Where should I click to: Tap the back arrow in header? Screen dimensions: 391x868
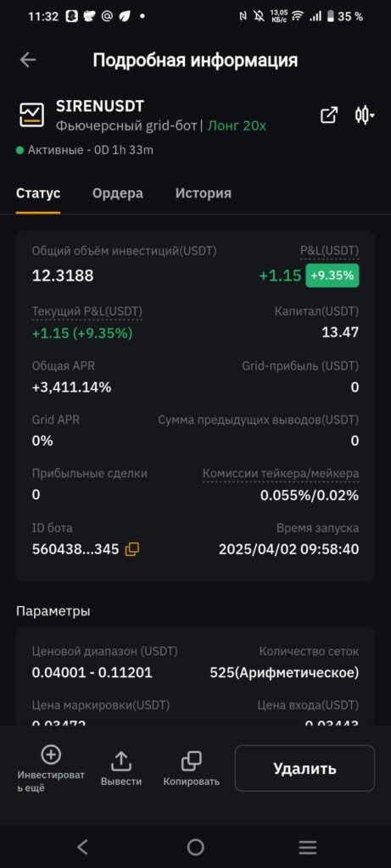pyautogui.click(x=28, y=60)
